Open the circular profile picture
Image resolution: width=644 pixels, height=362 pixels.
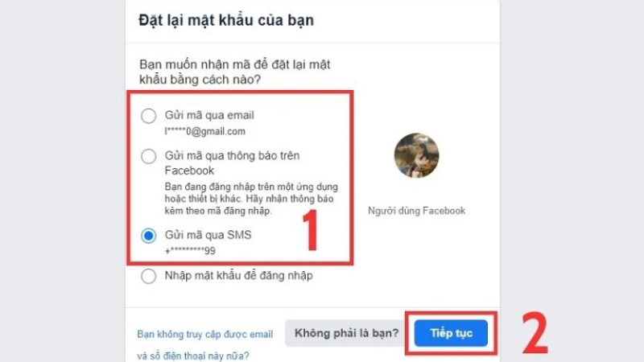416,155
